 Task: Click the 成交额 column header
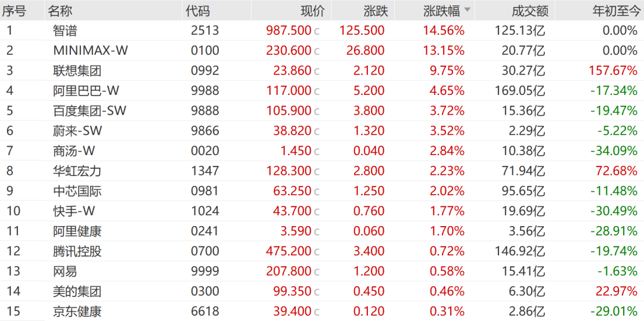[530, 11]
